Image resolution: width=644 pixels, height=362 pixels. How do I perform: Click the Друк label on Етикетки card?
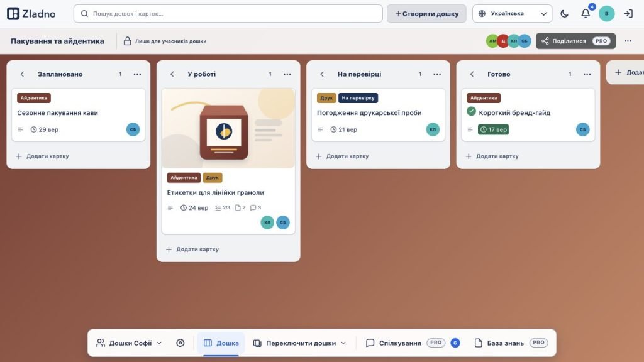click(x=213, y=178)
